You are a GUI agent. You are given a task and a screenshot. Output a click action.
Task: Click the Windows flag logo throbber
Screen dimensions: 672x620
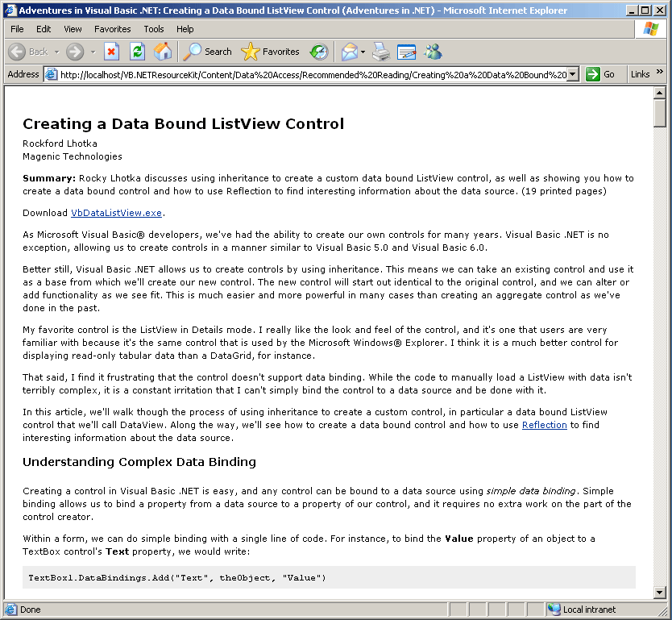pos(650,29)
